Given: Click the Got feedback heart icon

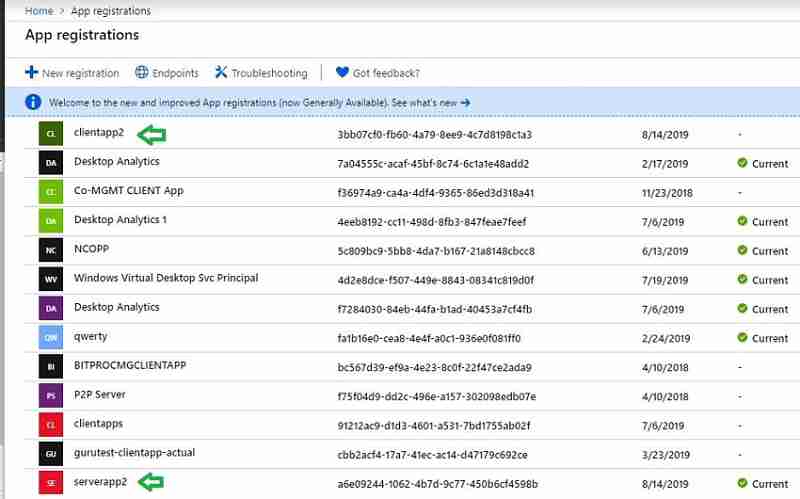Looking at the screenshot, I should (x=342, y=72).
